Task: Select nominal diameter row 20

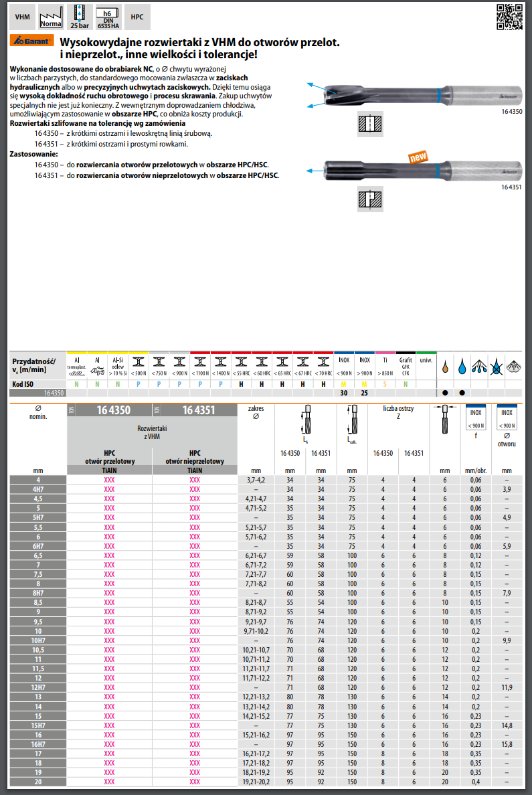Action: pos(38,782)
